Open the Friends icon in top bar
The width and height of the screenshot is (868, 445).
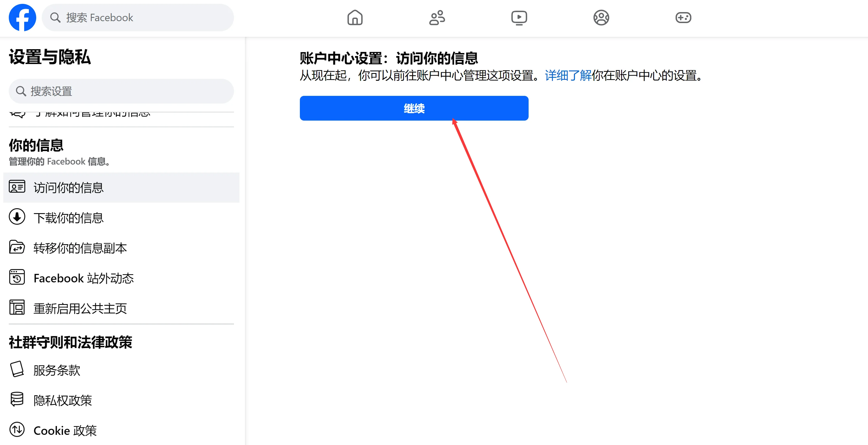[x=437, y=18]
